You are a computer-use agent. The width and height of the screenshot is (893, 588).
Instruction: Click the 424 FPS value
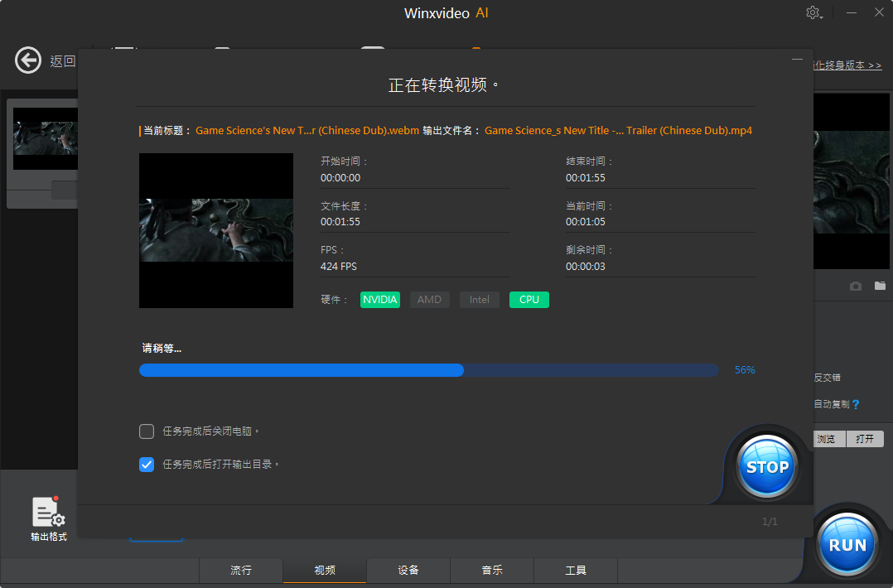point(338,267)
